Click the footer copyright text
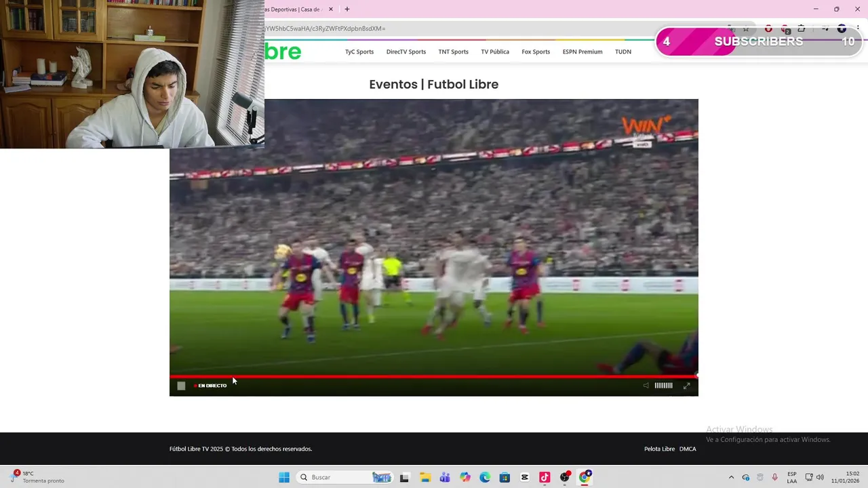The height and width of the screenshot is (488, 868). (x=241, y=449)
